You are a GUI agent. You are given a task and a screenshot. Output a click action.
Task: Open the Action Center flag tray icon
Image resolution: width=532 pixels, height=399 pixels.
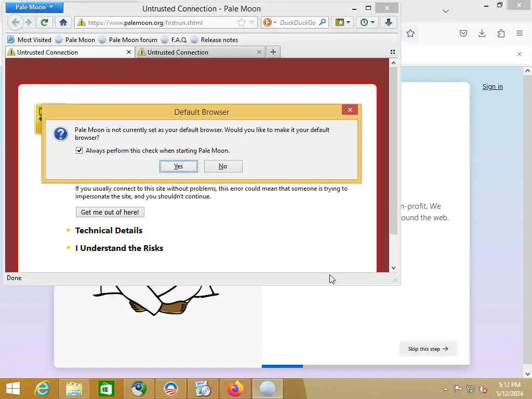pyautogui.click(x=457, y=389)
